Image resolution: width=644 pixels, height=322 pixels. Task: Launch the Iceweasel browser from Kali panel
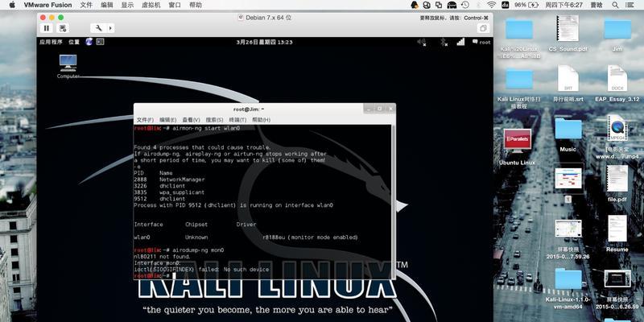[89, 42]
